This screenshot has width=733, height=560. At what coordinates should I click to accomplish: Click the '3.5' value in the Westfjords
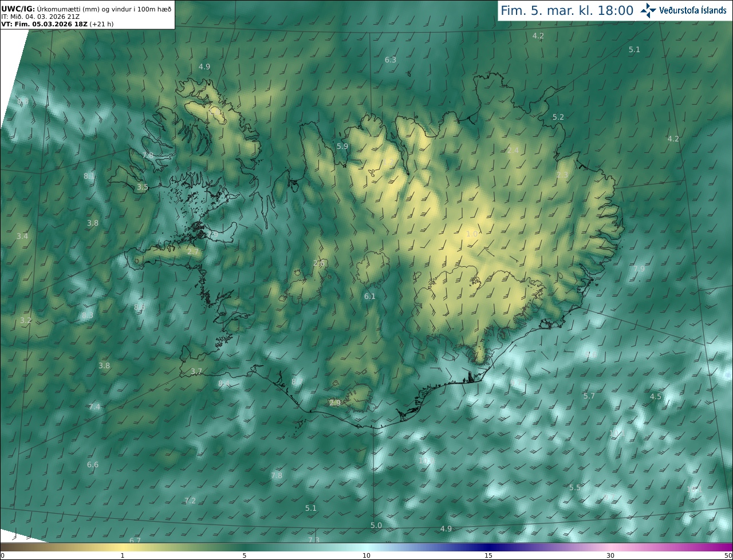click(143, 187)
